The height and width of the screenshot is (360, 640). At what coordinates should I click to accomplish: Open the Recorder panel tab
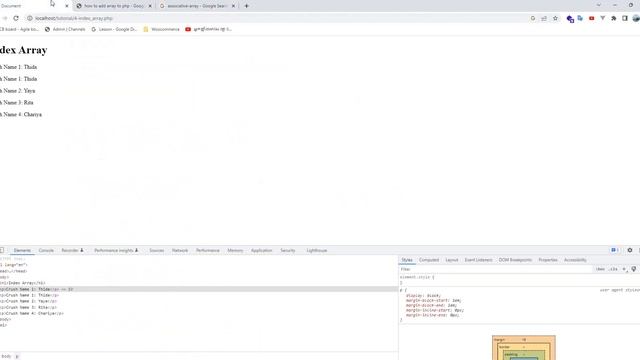pos(72,250)
